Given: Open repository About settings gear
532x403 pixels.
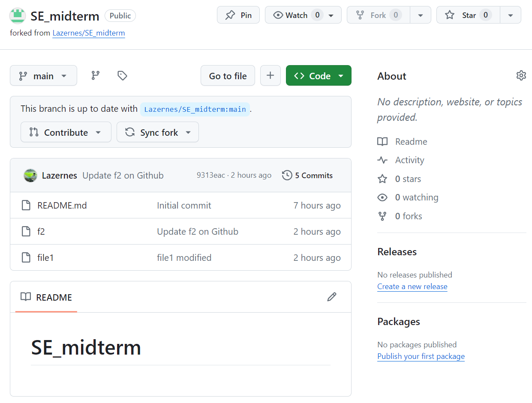Looking at the screenshot, I should coord(521,76).
